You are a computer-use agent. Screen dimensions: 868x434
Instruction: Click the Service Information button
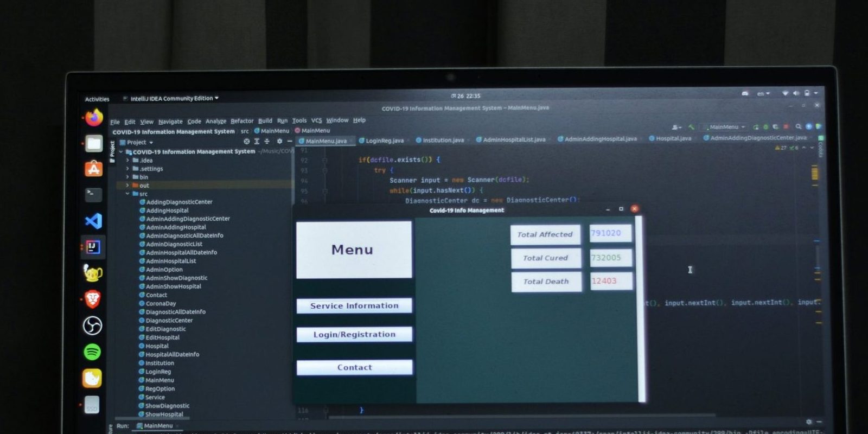tap(354, 306)
